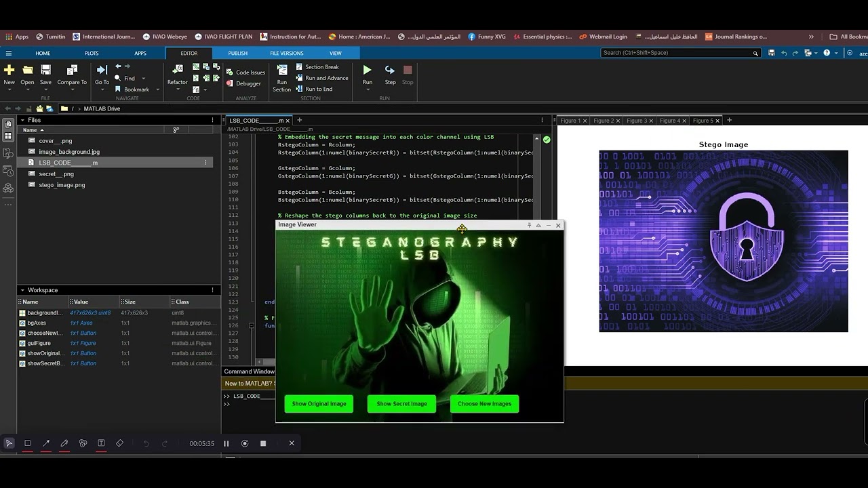Click the Compare To icon
This screenshot has height=488, width=868.
pos(72,70)
